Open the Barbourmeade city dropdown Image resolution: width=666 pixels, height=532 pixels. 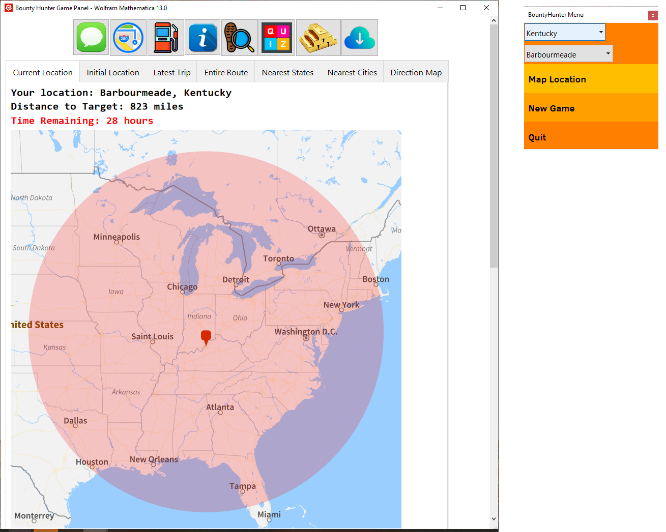tap(568, 54)
